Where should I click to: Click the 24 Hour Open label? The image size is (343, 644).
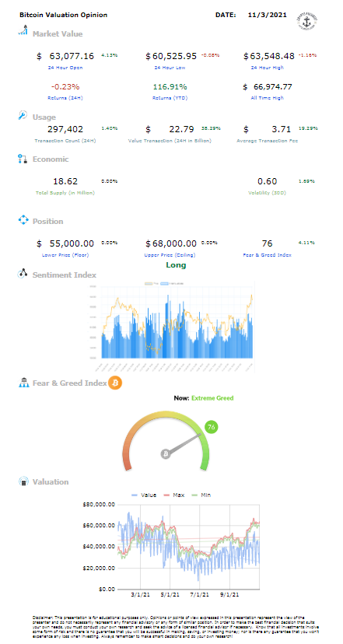coord(65,68)
